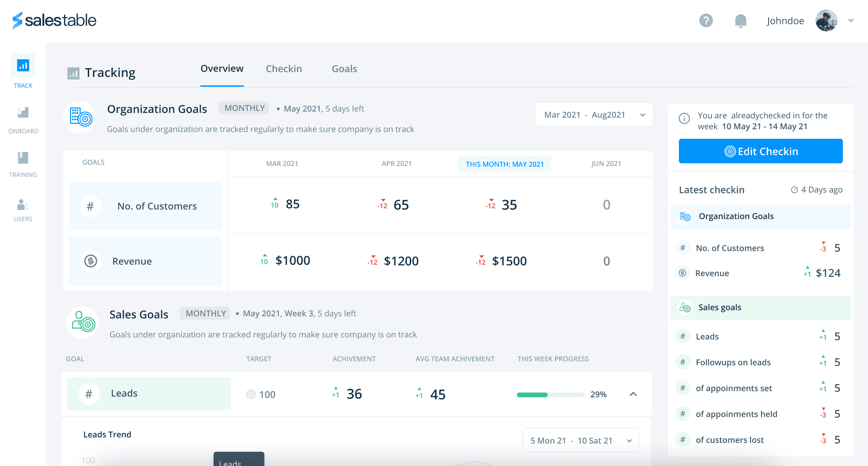Switch to the Checkin tab

click(x=284, y=69)
